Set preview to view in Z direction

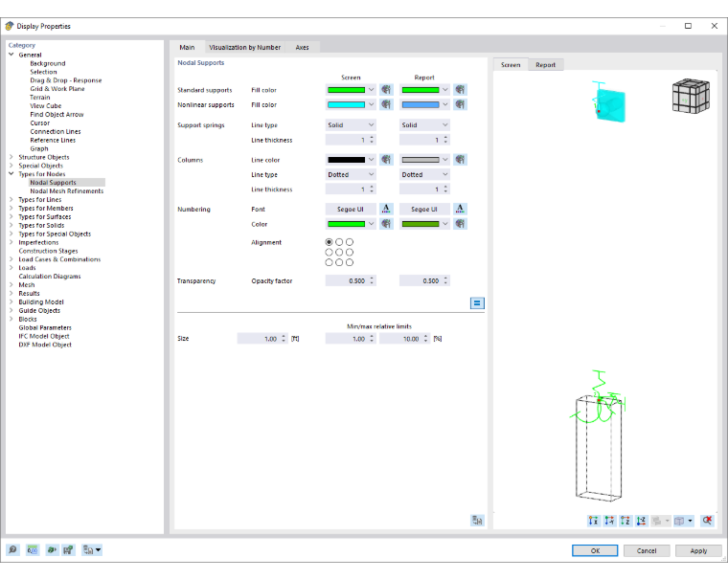click(x=626, y=521)
